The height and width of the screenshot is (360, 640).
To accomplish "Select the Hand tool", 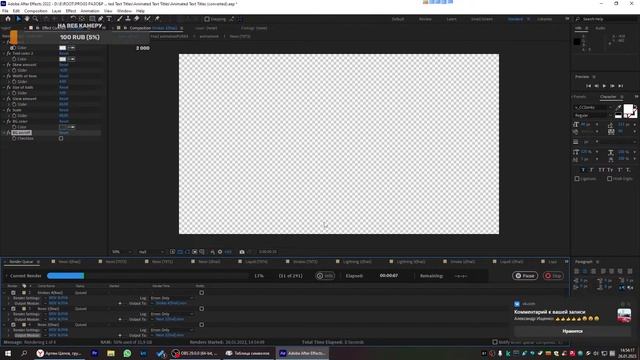I will point(27,19).
